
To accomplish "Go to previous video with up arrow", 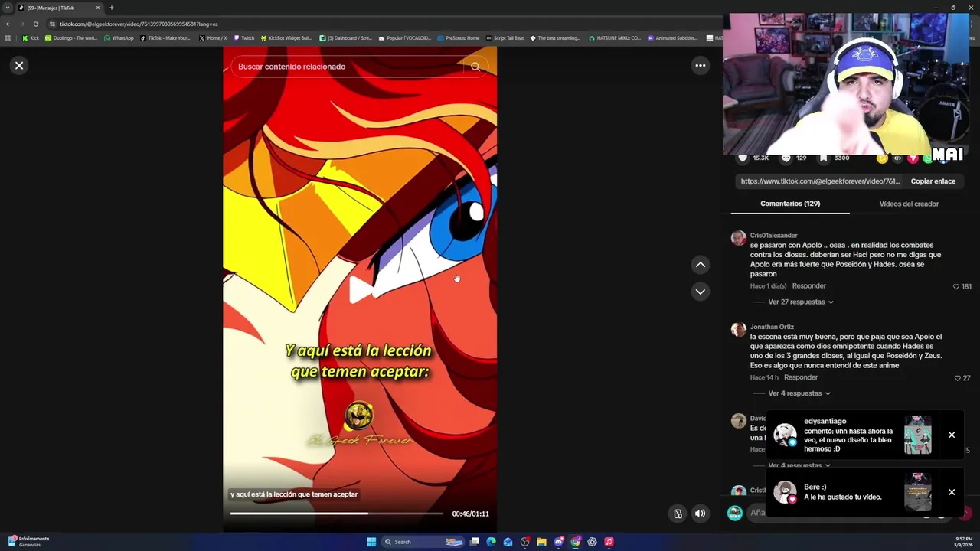I will pyautogui.click(x=700, y=265).
